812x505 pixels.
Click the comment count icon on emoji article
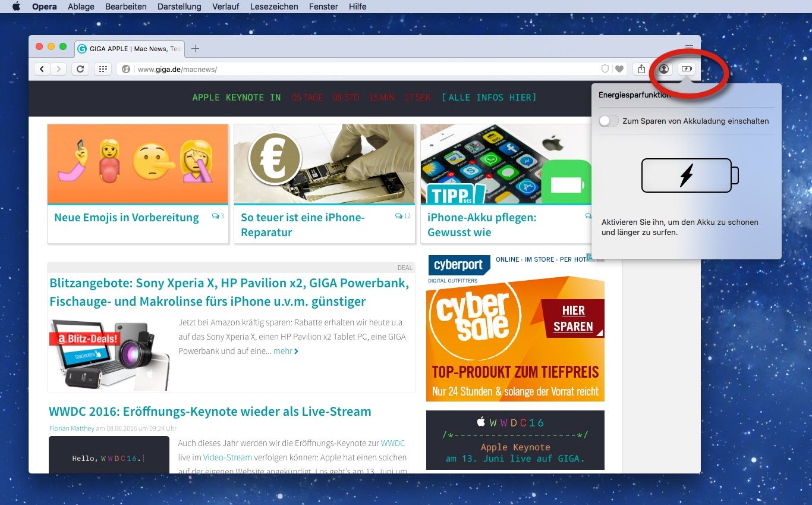218,216
